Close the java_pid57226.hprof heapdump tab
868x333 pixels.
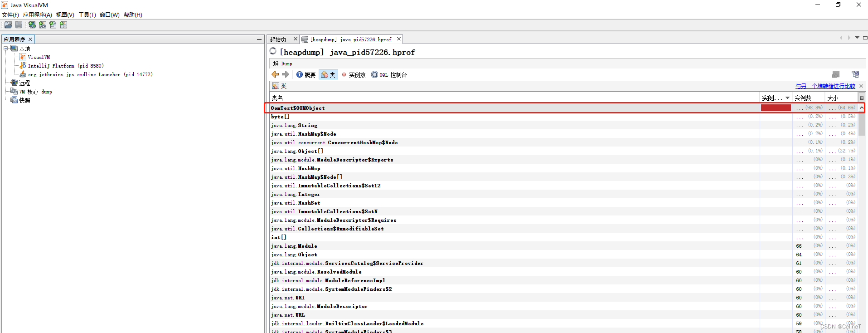[399, 39]
